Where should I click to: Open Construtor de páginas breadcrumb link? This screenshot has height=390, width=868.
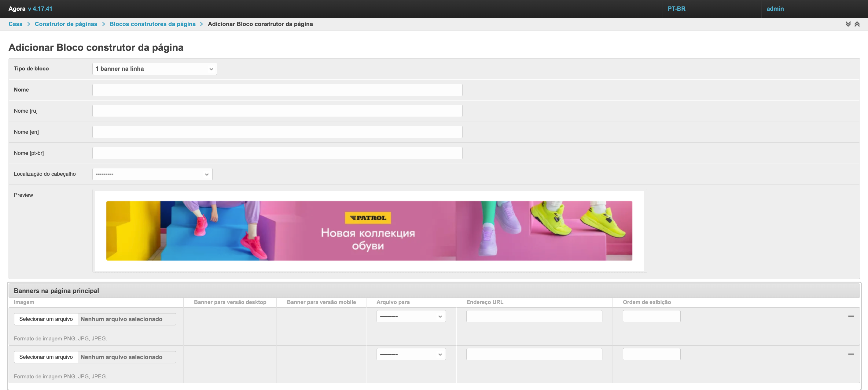click(66, 24)
